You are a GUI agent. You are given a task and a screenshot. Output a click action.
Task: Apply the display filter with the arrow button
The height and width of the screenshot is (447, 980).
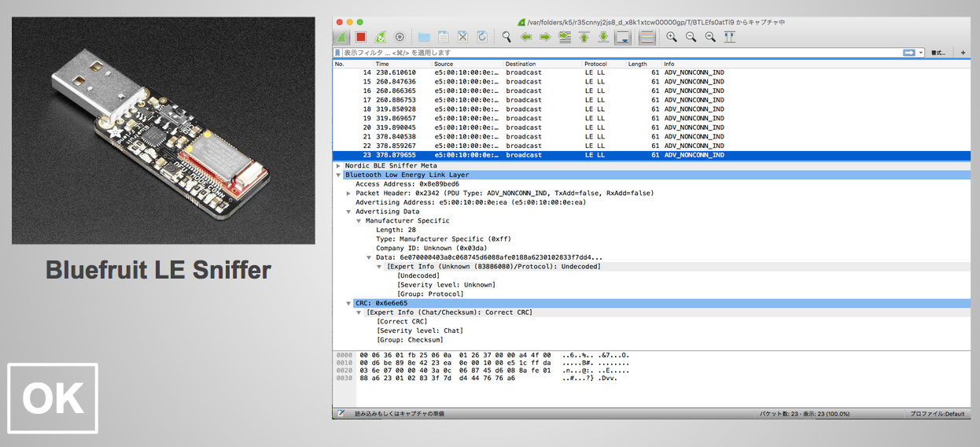909,53
